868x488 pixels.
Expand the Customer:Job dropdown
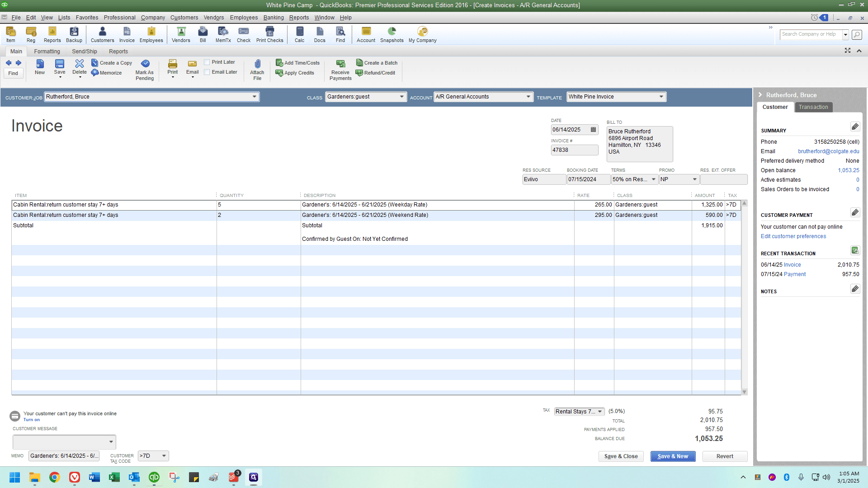click(255, 97)
